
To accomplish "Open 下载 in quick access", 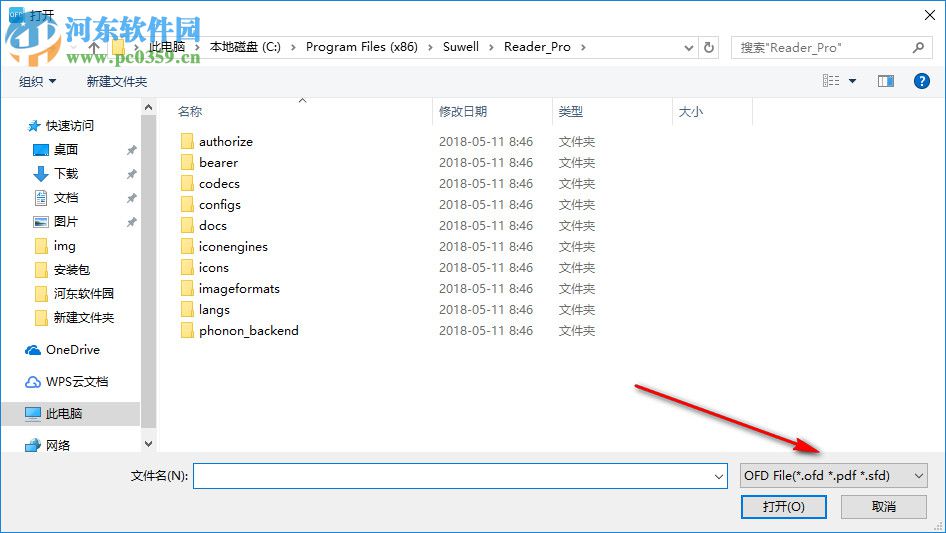I will point(65,173).
